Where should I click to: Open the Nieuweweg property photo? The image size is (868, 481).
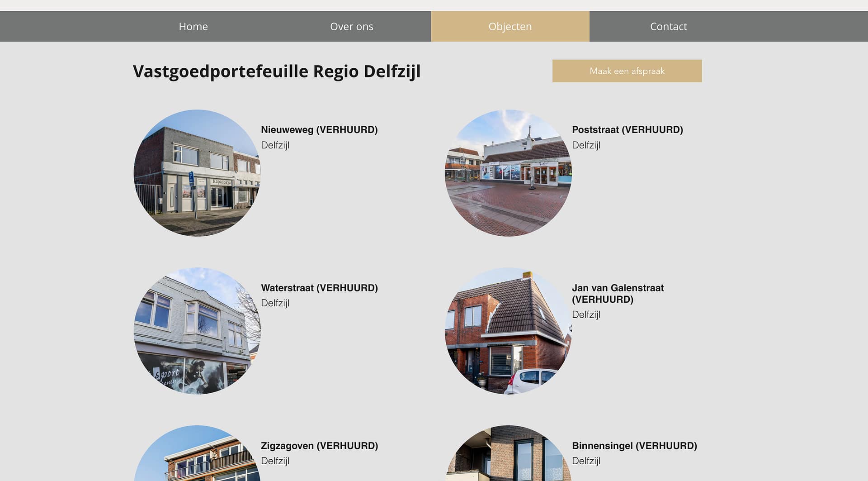[197, 173]
